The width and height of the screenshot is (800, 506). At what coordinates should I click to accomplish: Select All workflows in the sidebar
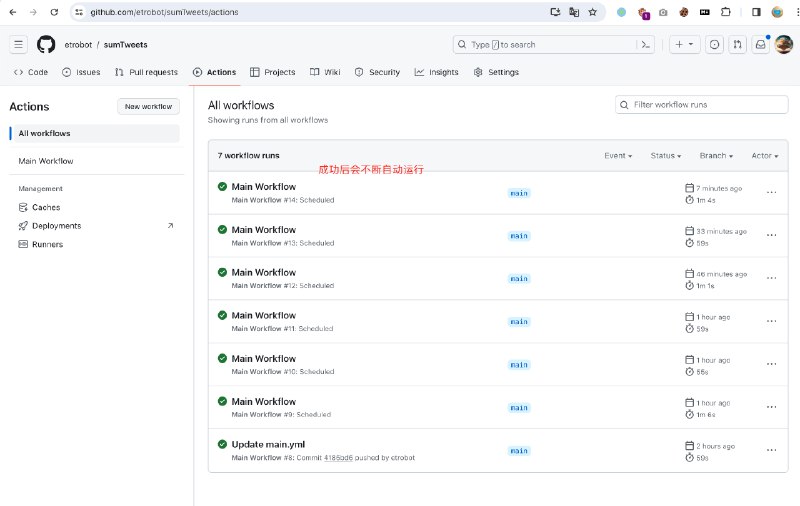point(94,134)
